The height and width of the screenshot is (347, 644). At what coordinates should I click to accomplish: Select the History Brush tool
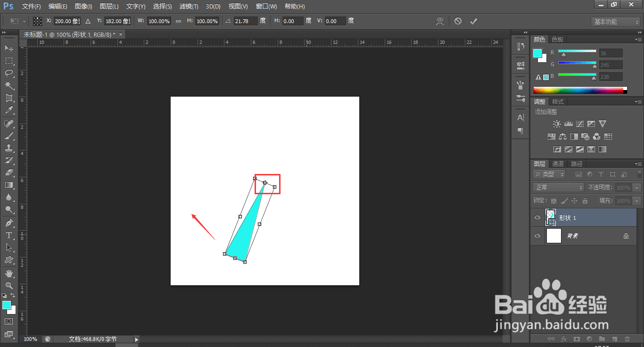click(8, 160)
